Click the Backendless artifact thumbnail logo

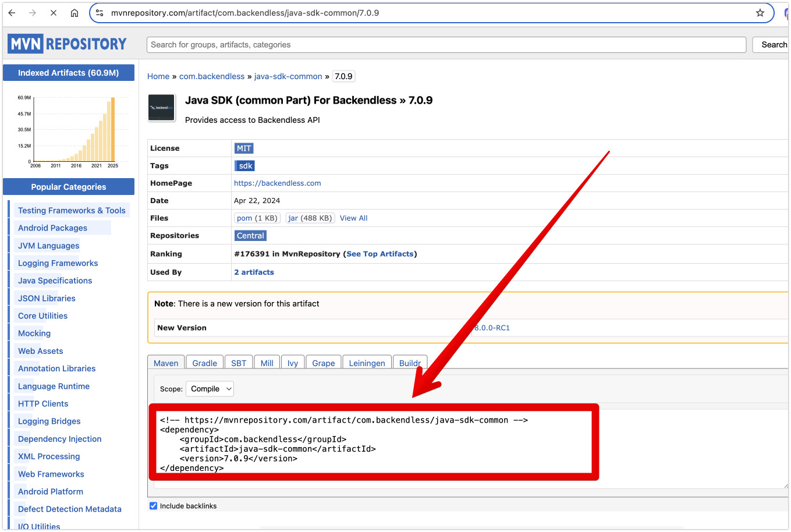162,108
